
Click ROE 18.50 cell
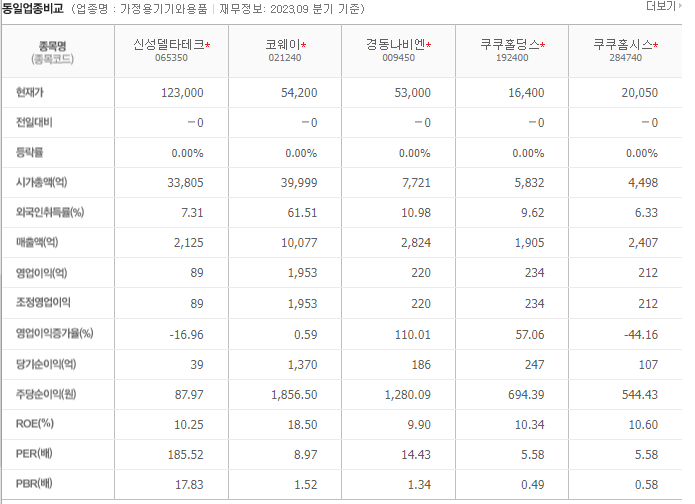[303, 425]
